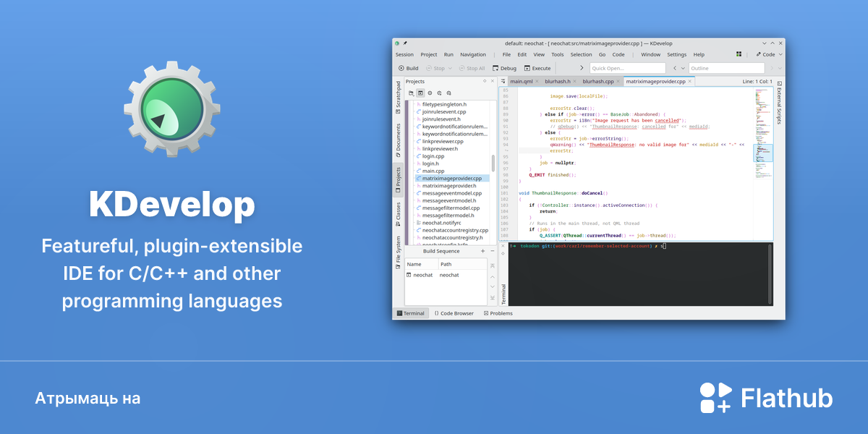This screenshot has height=434, width=868.
Task: Open the Project menu
Action: coord(429,54)
